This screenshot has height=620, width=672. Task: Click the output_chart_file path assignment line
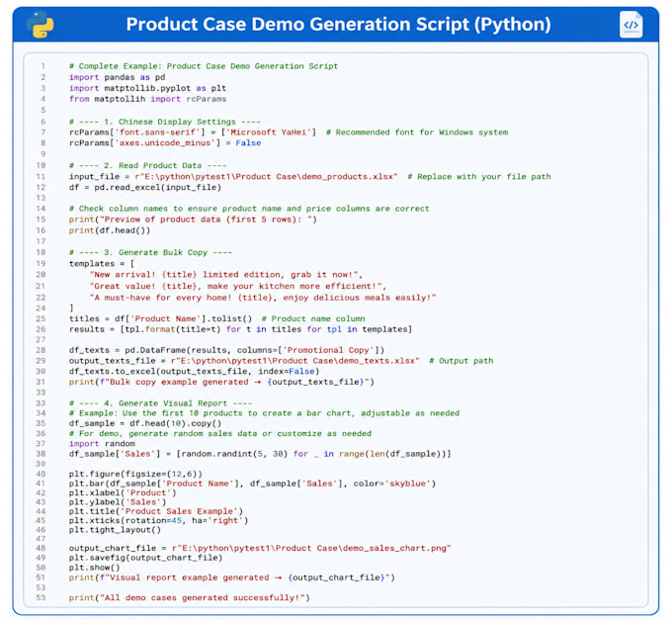[x=260, y=548]
